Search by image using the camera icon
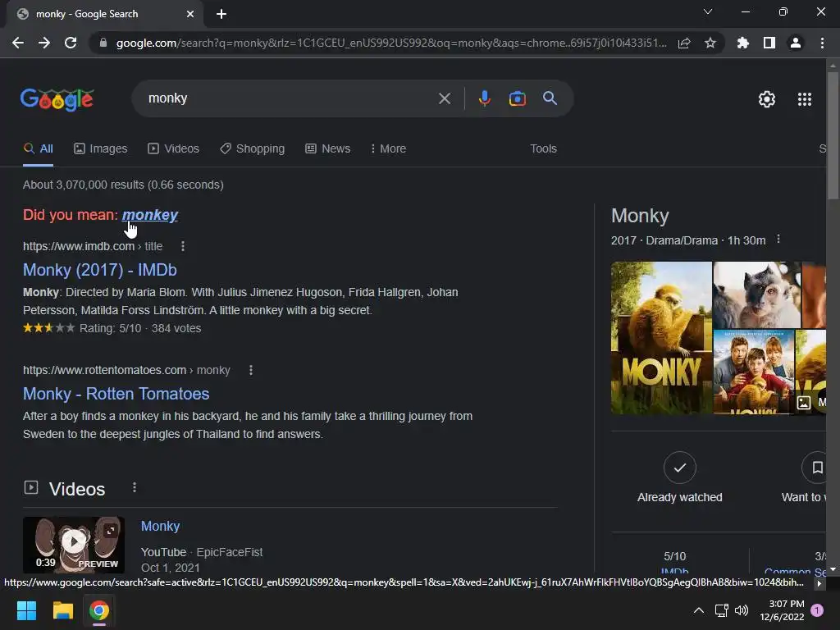840x630 pixels. (x=518, y=98)
